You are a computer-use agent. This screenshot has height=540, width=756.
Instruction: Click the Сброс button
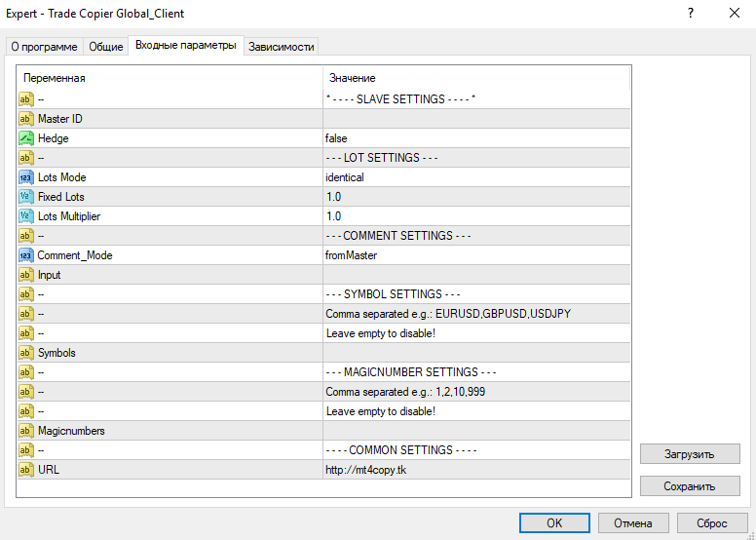click(712, 523)
